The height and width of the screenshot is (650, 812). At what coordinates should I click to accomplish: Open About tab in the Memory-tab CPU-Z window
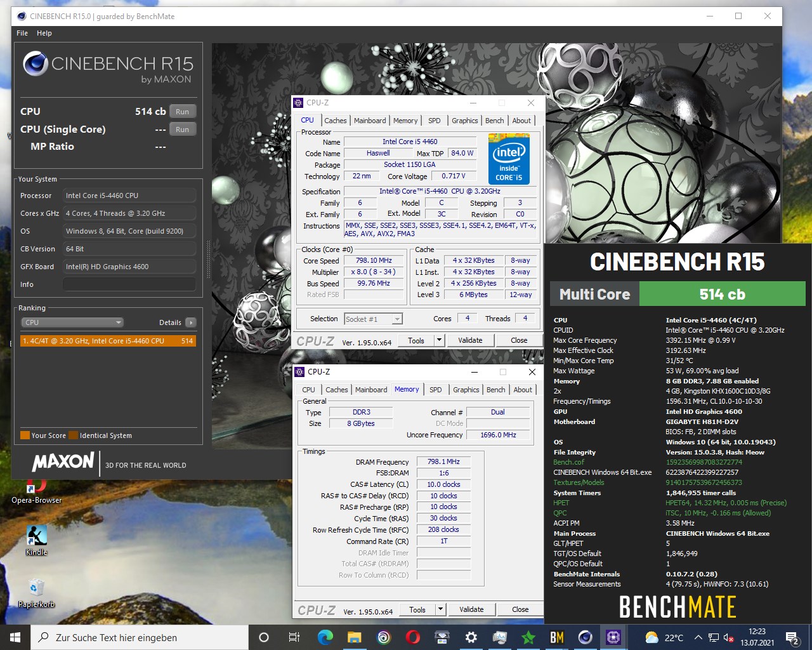(523, 390)
